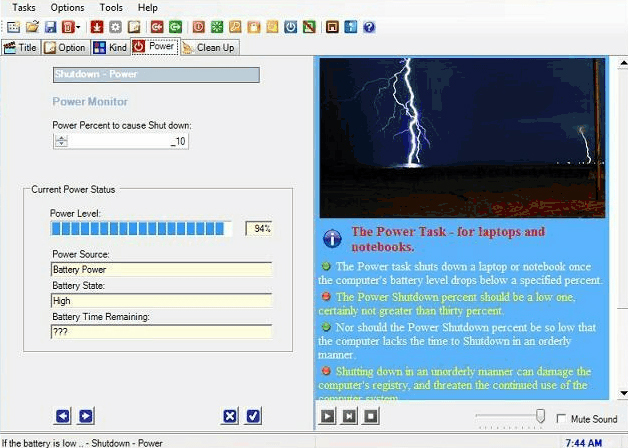This screenshot has width=628, height=448.
Task: Click the skip-to-next media control button
Action: [349, 416]
